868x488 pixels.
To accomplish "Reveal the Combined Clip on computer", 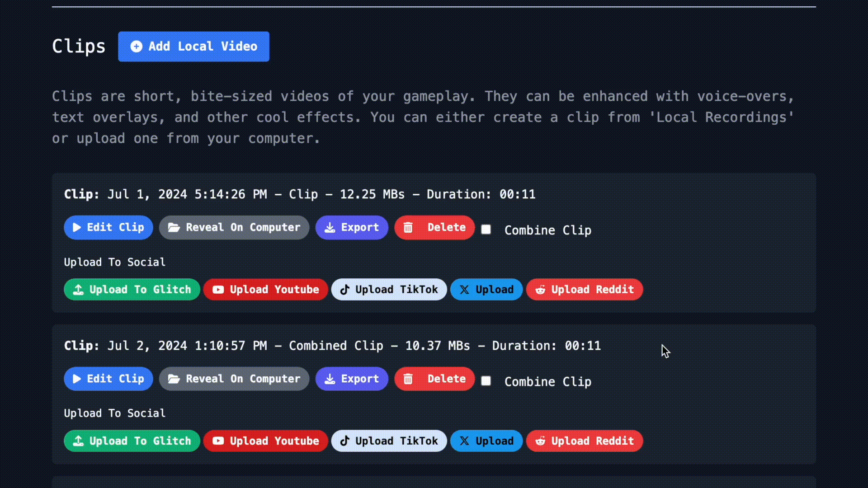I will pyautogui.click(x=234, y=379).
